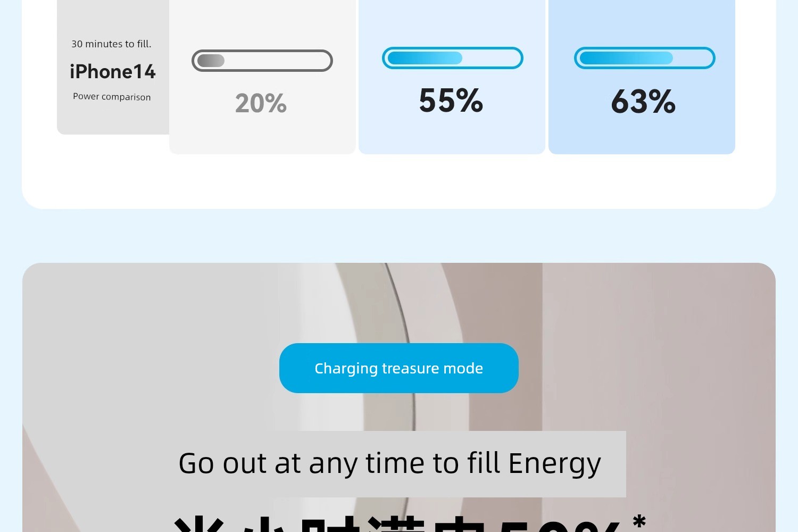
Task: Click the empty end of 63% bar
Action: 692,58
